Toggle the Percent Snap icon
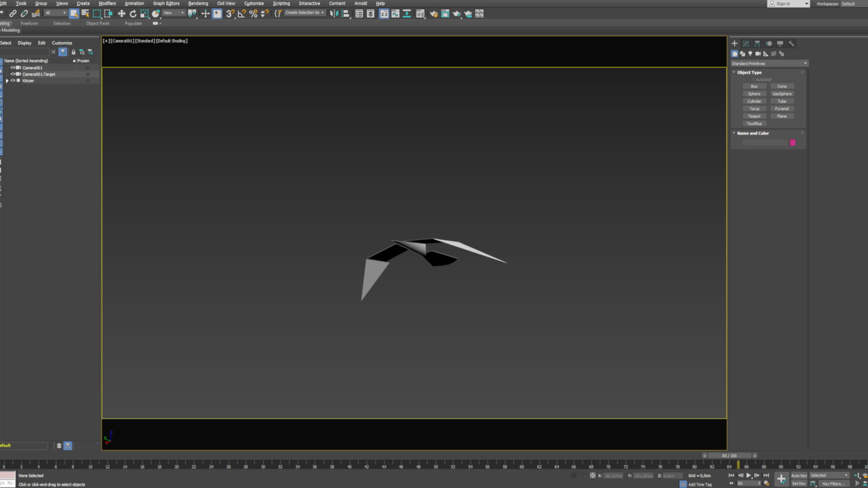The width and height of the screenshot is (868, 488). [x=253, y=14]
